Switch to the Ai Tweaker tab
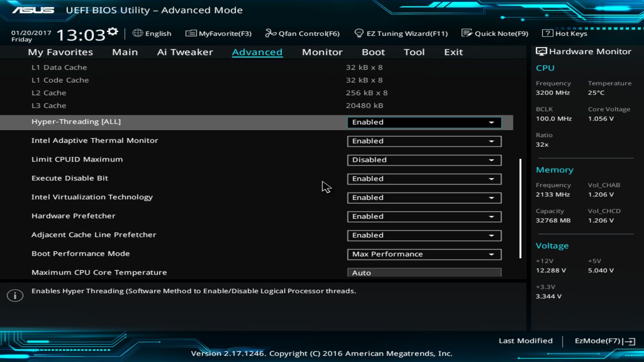The height and width of the screenshot is (362, 644). tap(185, 52)
